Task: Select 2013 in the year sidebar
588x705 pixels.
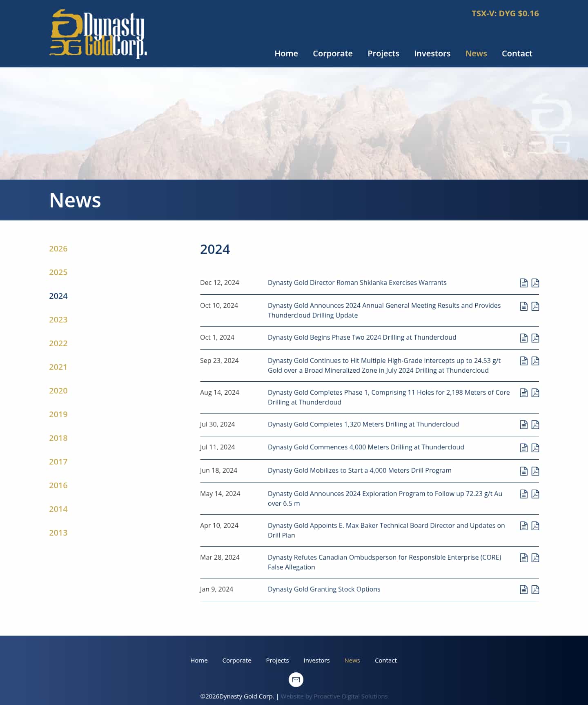Action: [x=58, y=533]
